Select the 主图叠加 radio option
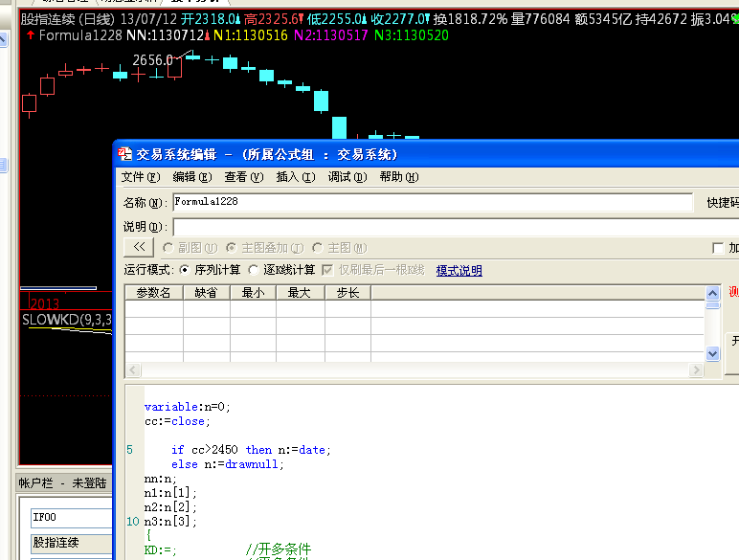Viewport: 739px width, 560px height. coord(232,248)
